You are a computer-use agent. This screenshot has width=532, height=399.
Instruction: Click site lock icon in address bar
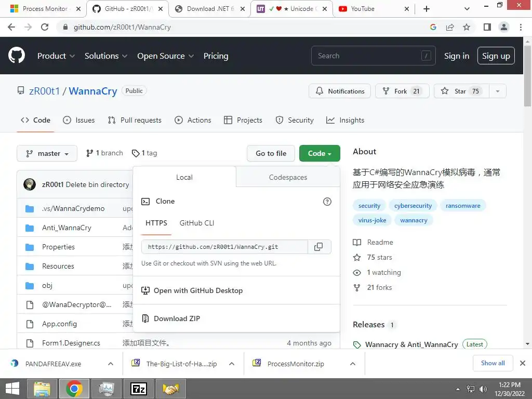(65, 27)
